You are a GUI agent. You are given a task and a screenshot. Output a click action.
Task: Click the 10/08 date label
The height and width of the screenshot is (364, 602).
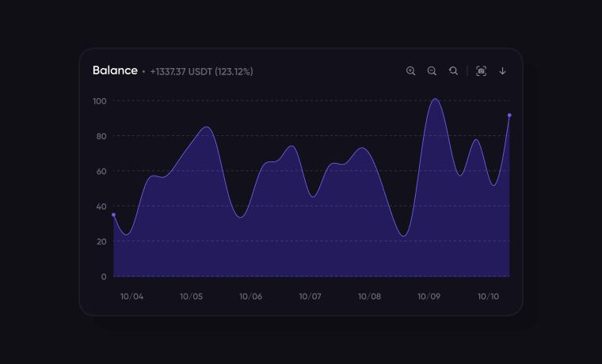369,297
